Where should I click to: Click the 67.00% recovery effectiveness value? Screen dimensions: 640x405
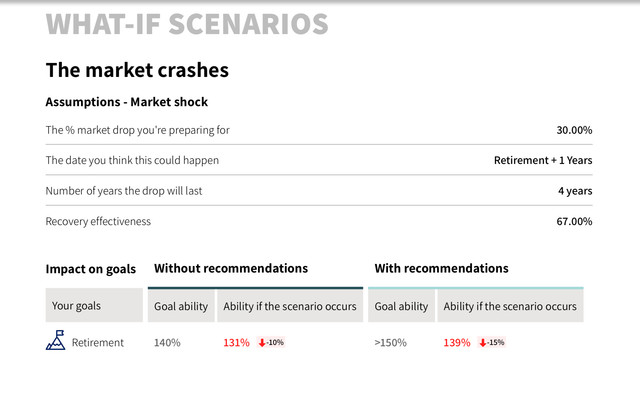click(574, 222)
